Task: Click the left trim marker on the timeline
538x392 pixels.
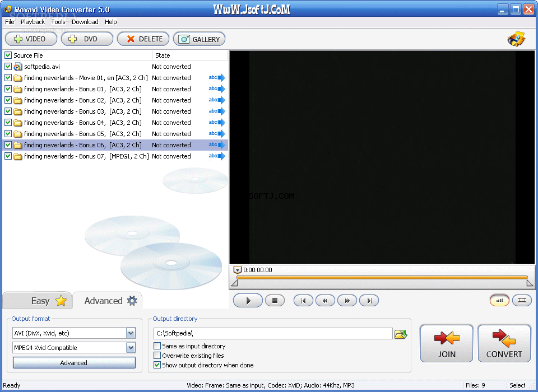Action: (x=235, y=283)
